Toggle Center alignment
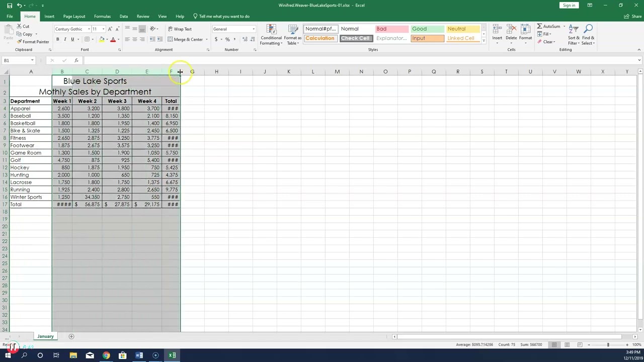Image resolution: width=644 pixels, height=362 pixels. point(134,39)
